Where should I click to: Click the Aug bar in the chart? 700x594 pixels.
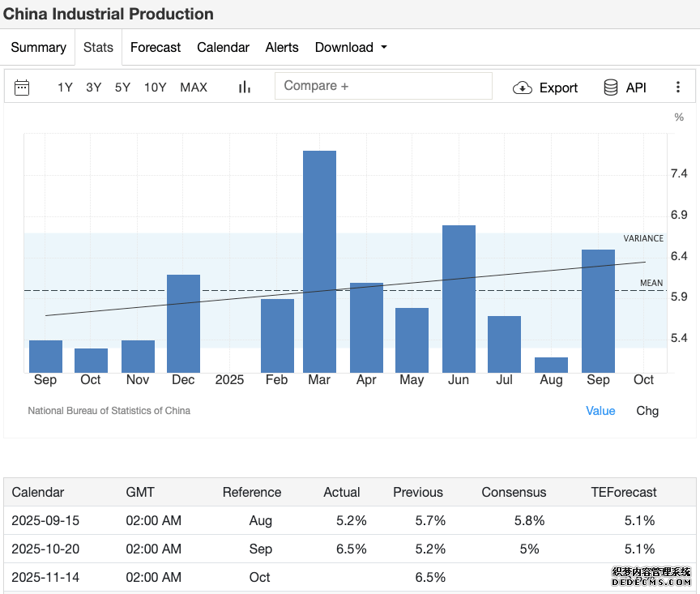tap(551, 365)
